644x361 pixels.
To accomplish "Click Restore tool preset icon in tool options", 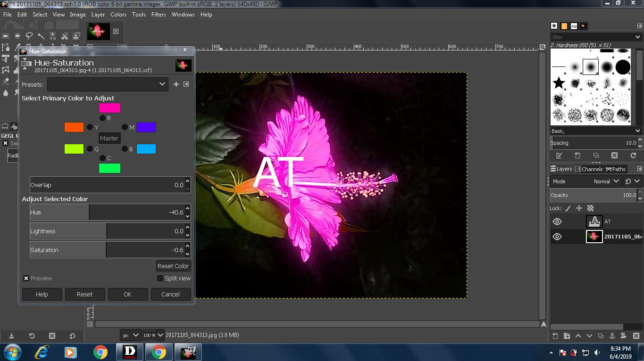I will pyautogui.click(x=32, y=336).
